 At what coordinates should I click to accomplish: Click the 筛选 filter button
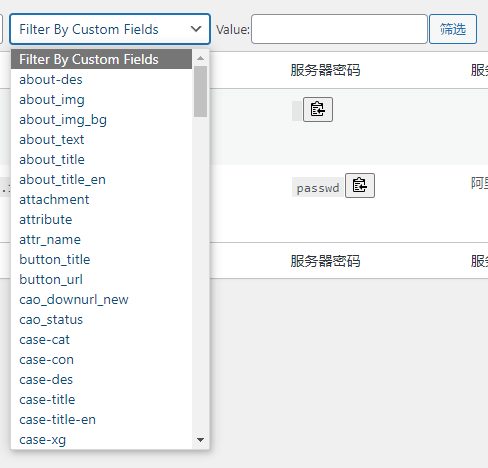(453, 29)
